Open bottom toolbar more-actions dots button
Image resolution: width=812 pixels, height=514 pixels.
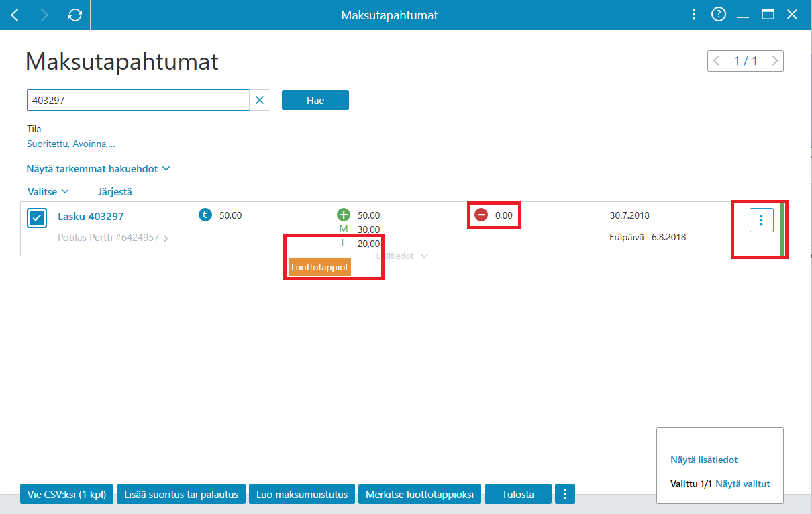(565, 495)
